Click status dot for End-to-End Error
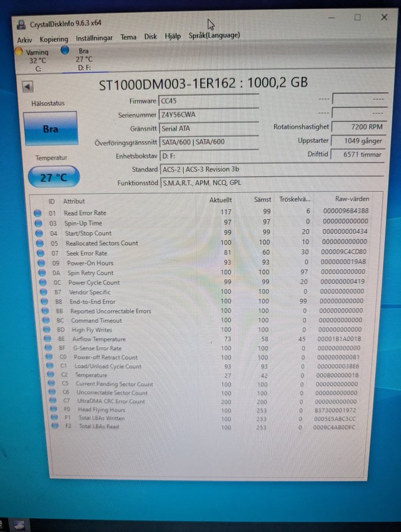This screenshot has width=401, height=532. pyautogui.click(x=44, y=301)
